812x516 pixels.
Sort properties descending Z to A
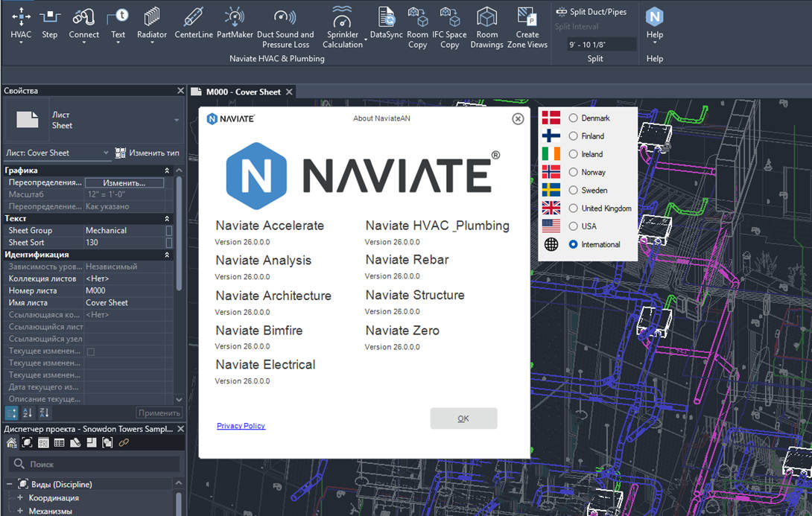click(x=44, y=413)
